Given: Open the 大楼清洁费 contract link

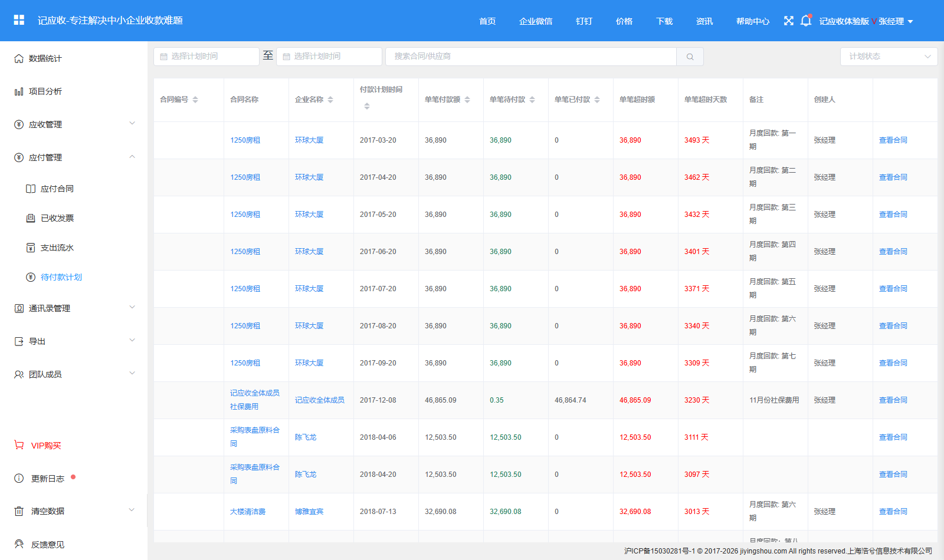Looking at the screenshot, I should (248, 512).
